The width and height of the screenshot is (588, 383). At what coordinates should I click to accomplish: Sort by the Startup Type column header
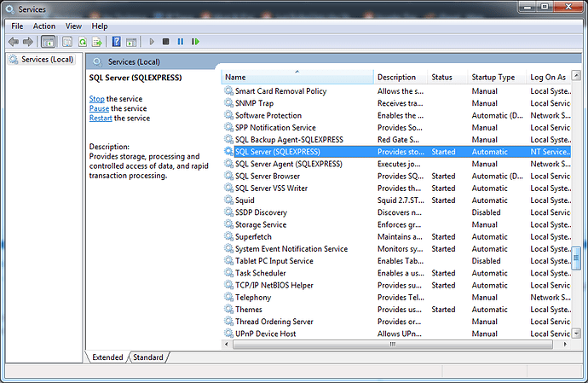(498, 77)
